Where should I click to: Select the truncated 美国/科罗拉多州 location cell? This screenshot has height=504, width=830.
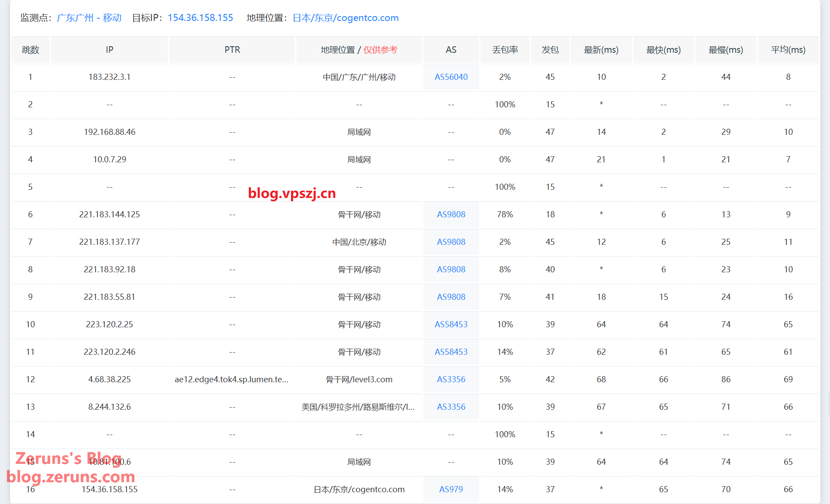coord(358,407)
